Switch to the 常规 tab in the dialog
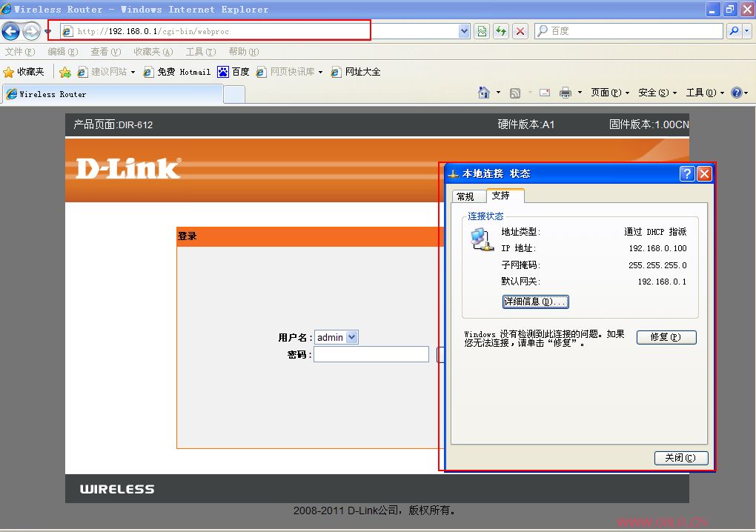The width and height of the screenshot is (756, 532). click(x=468, y=196)
